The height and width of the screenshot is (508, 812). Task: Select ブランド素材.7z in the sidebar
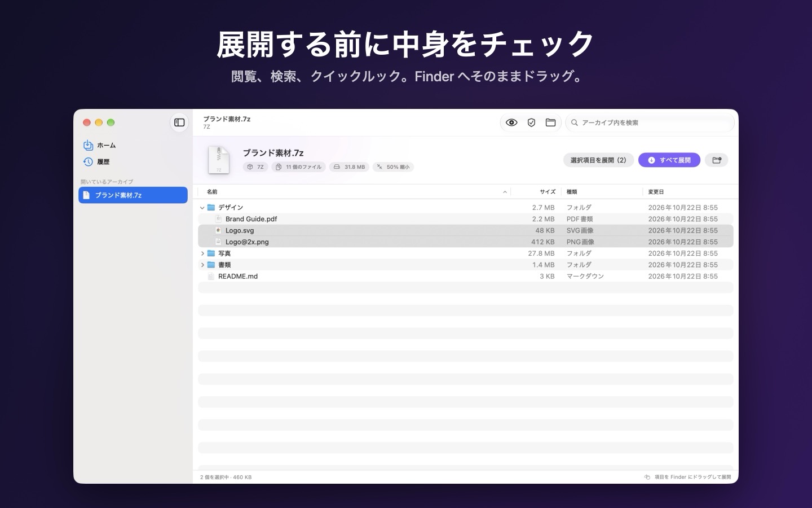(x=133, y=195)
